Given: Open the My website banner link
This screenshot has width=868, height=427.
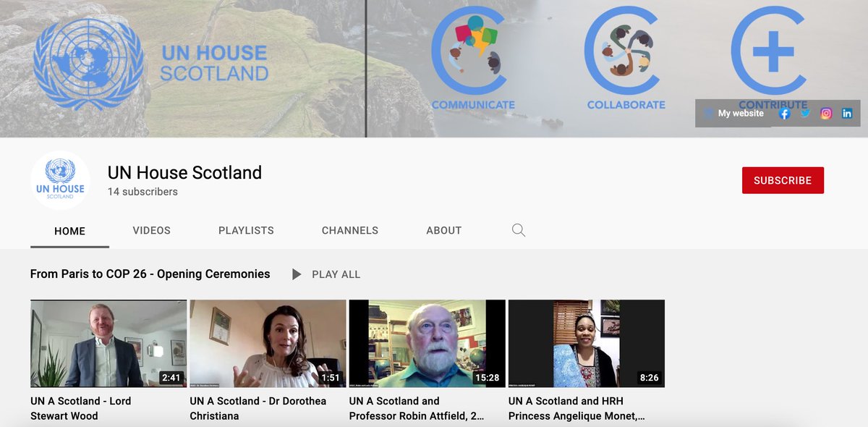Looking at the screenshot, I should (733, 114).
